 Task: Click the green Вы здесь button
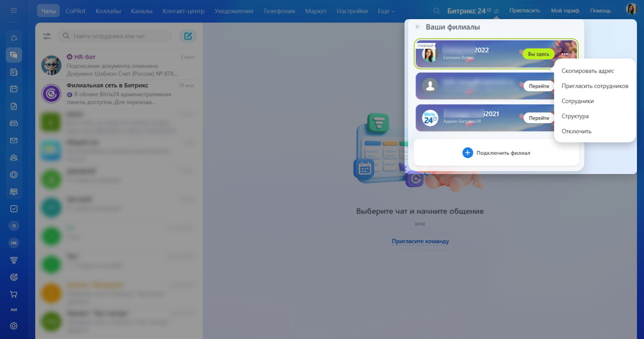click(538, 54)
